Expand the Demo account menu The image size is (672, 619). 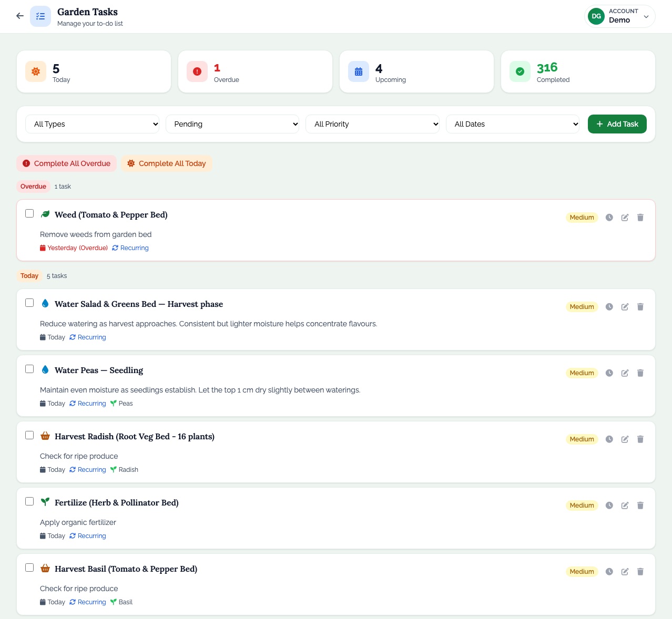tap(620, 16)
